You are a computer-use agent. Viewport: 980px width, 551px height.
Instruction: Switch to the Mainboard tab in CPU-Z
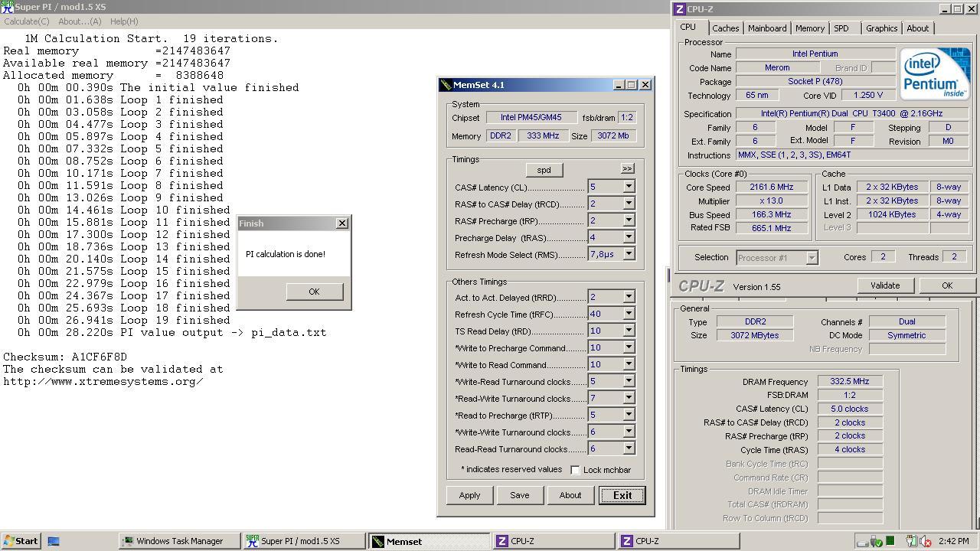pyautogui.click(x=767, y=28)
